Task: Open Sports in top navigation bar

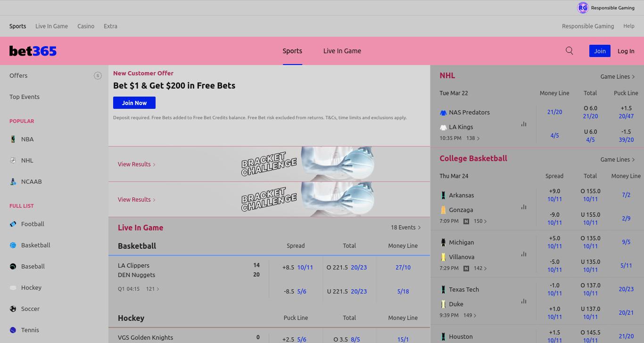Action: pyautogui.click(x=18, y=26)
